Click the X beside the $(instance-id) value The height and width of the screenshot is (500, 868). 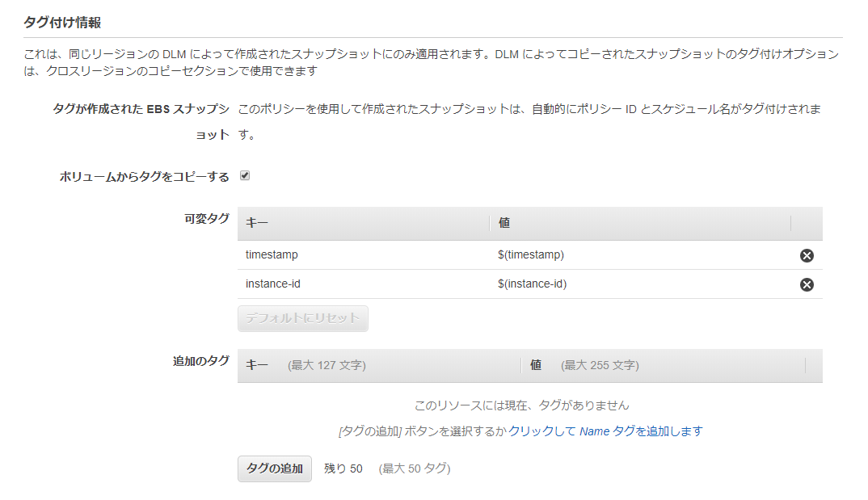point(806,284)
